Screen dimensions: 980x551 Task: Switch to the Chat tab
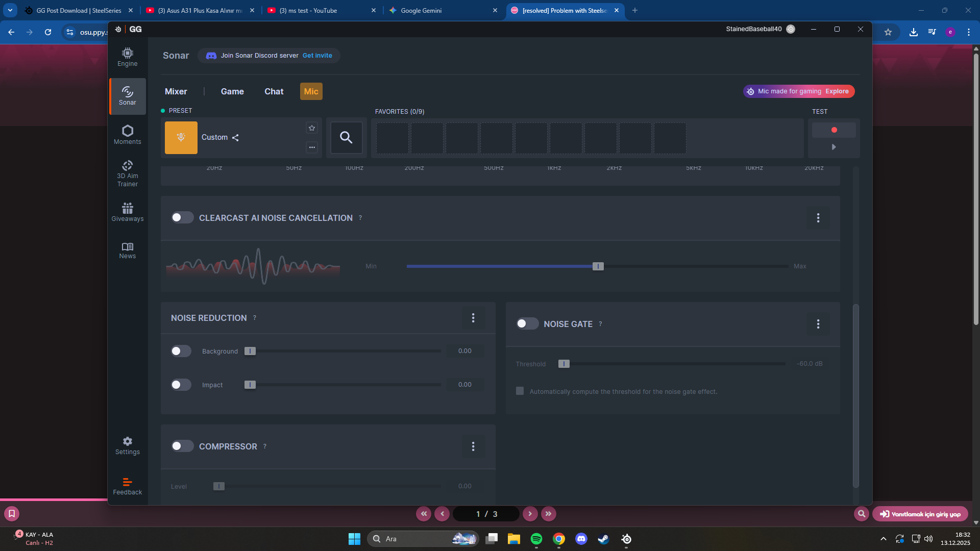click(274, 92)
